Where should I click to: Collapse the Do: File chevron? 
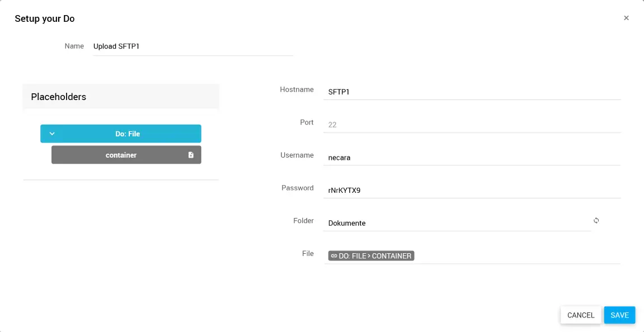point(52,134)
